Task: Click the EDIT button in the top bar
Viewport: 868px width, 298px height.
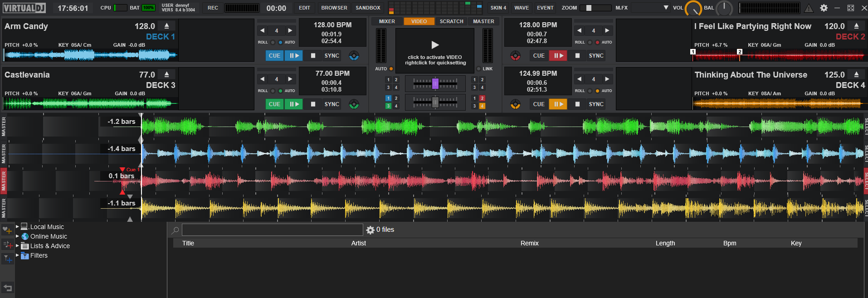Action: [304, 8]
